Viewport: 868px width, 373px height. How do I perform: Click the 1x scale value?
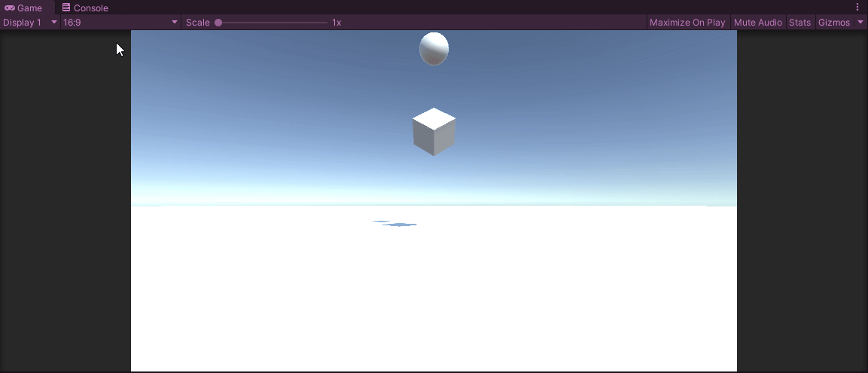337,22
